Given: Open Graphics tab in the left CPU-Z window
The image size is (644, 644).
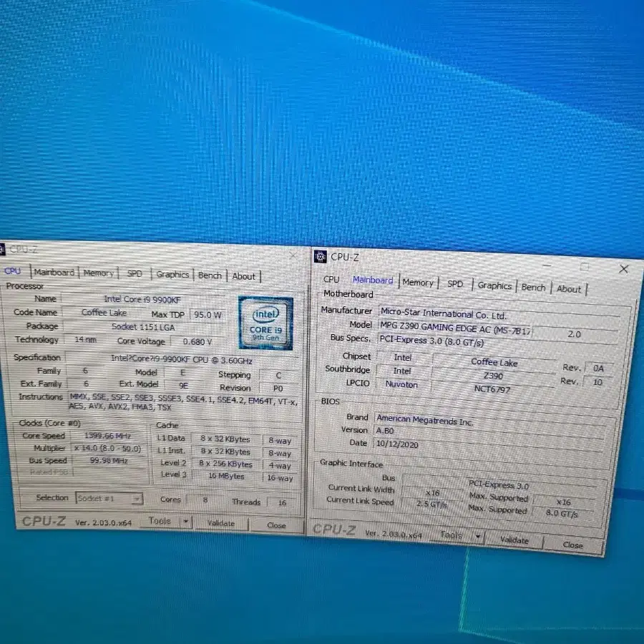Looking at the screenshot, I should 172,274.
